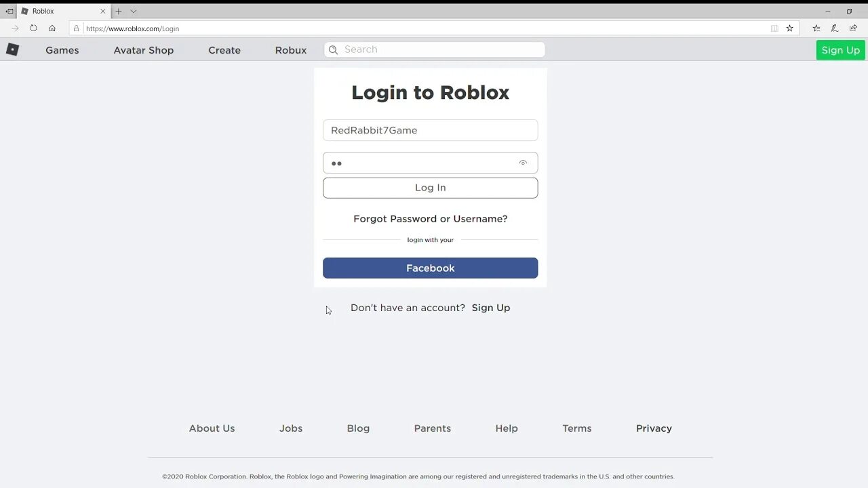Open the Privacy footer link

click(654, 428)
